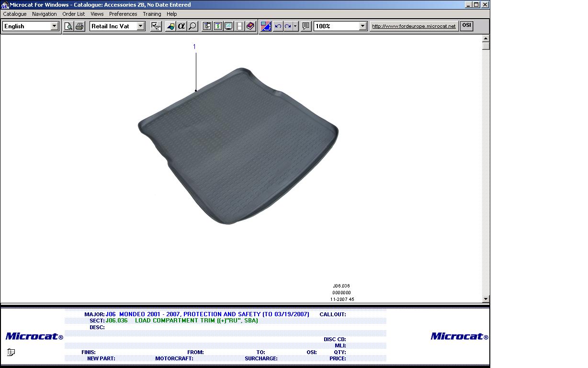Screen dimensions: 588x368
Task: Click the monitor screen view icon
Action: (x=228, y=26)
